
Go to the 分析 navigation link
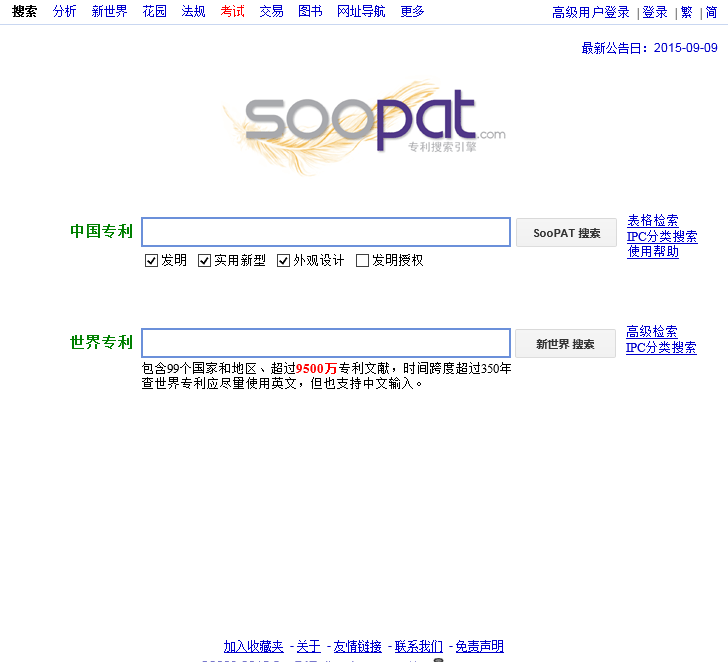point(64,11)
